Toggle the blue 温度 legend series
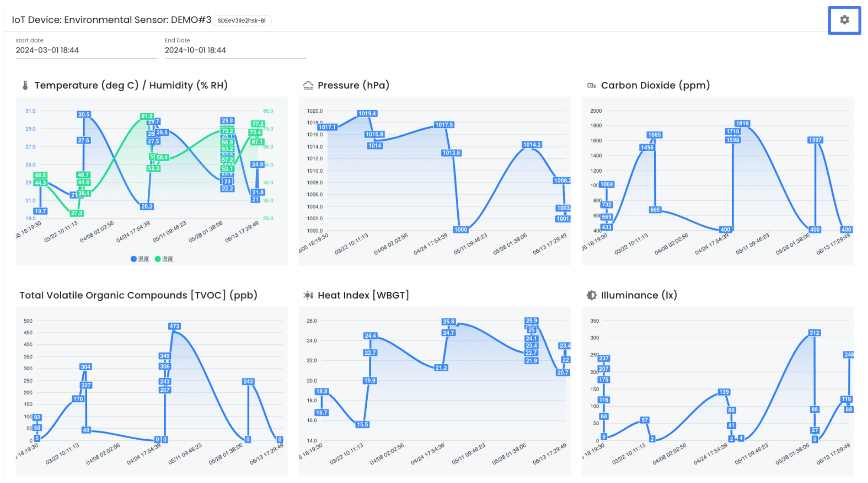 140,259
